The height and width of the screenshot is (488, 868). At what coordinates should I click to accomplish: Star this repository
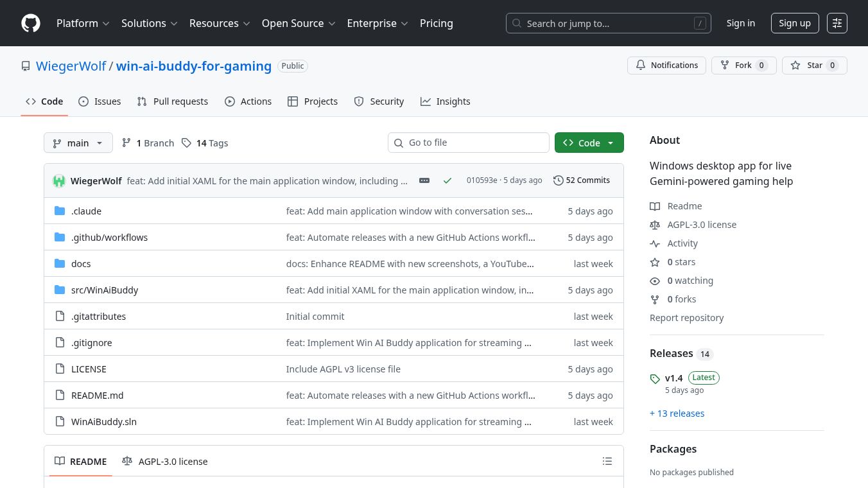coord(814,65)
